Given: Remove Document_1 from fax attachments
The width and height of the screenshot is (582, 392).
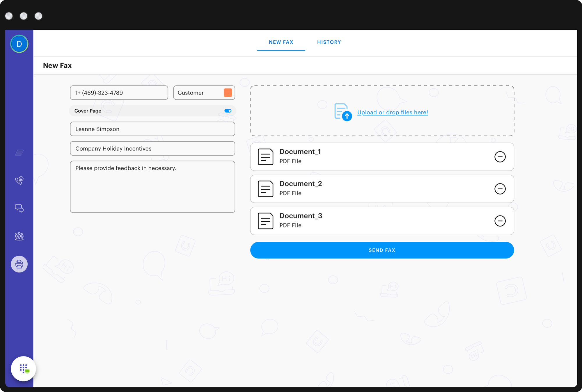Looking at the screenshot, I should (x=500, y=157).
